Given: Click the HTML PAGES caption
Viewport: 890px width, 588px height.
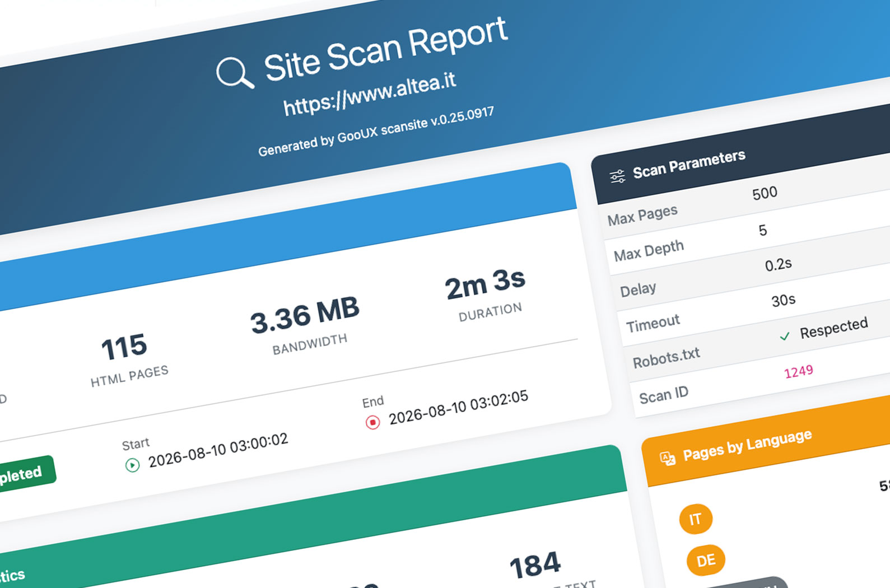Looking at the screenshot, I should (129, 376).
